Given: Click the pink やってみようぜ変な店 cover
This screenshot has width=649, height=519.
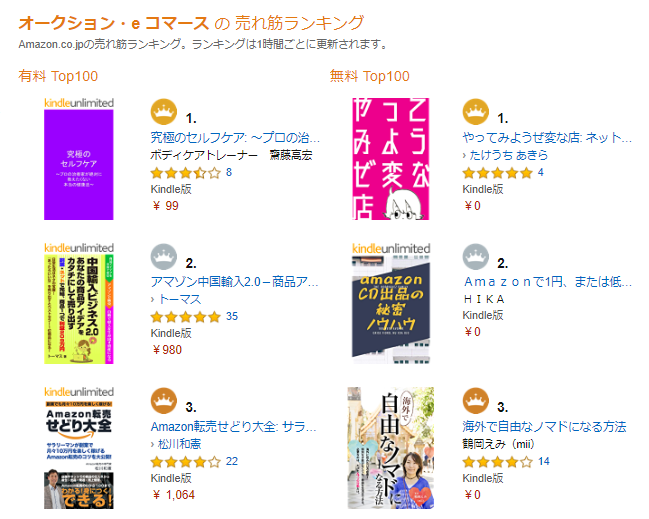Looking at the screenshot, I should point(392,158).
